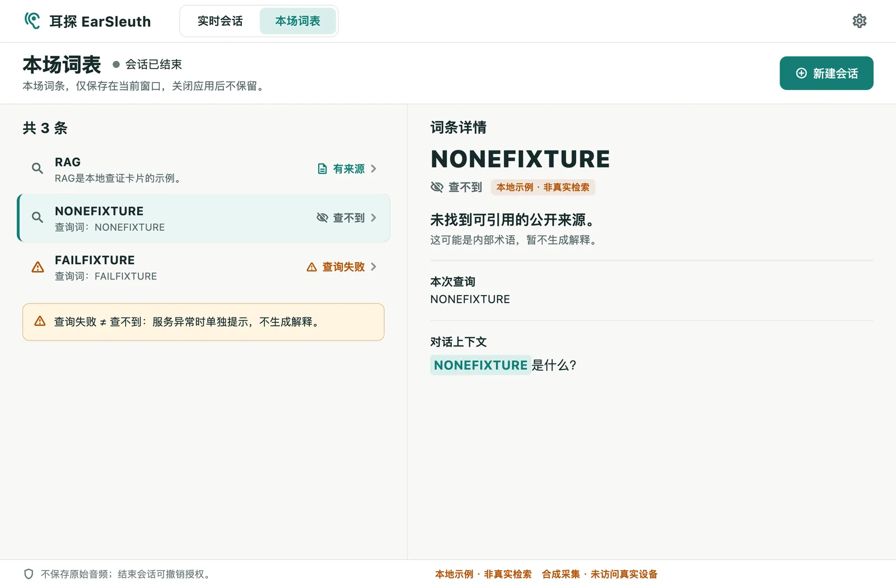
Task: Click the 查询失败 status label
Action: 343,267
